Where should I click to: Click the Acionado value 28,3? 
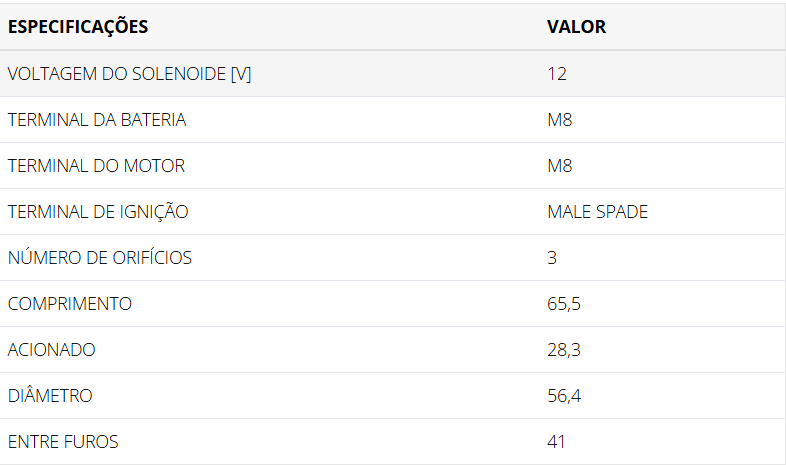(564, 350)
